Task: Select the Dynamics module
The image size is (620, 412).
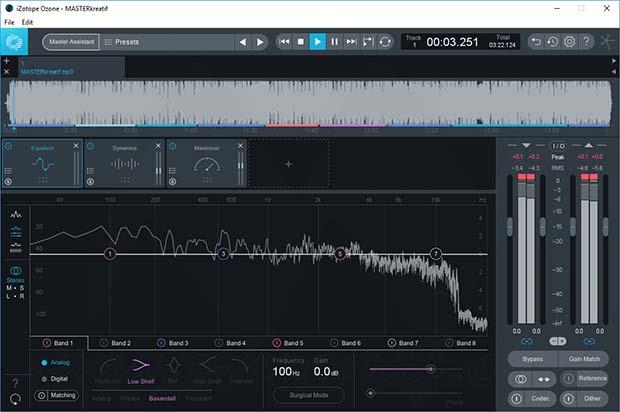Action: 125,163
